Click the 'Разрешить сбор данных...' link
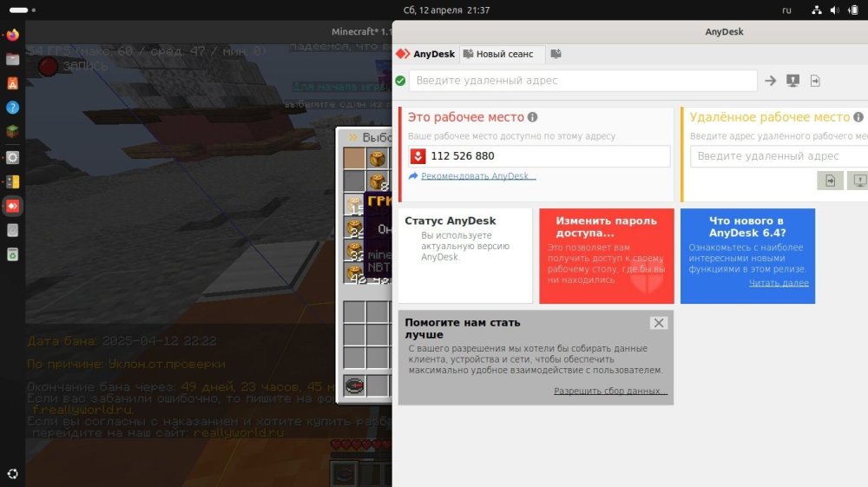This screenshot has width=868, height=487. [610, 391]
